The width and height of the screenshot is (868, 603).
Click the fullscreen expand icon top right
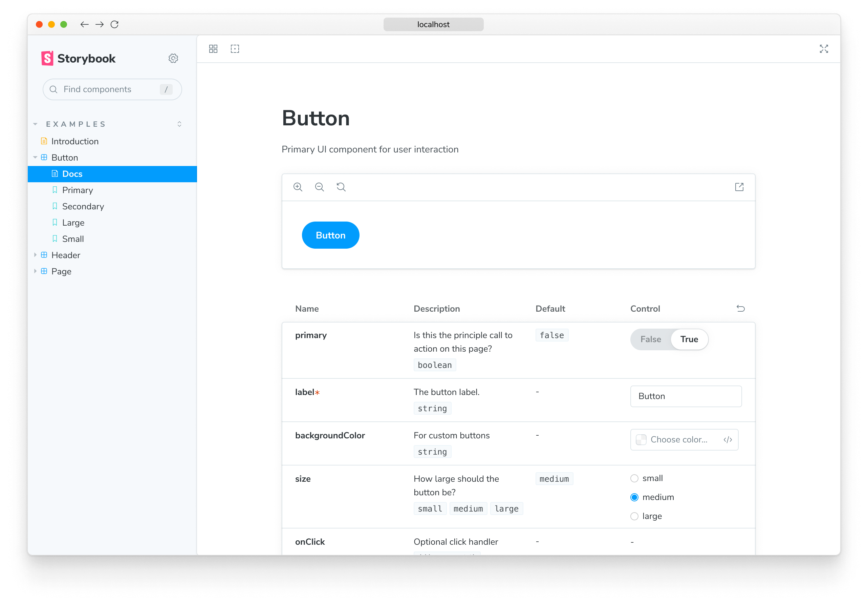(x=824, y=49)
